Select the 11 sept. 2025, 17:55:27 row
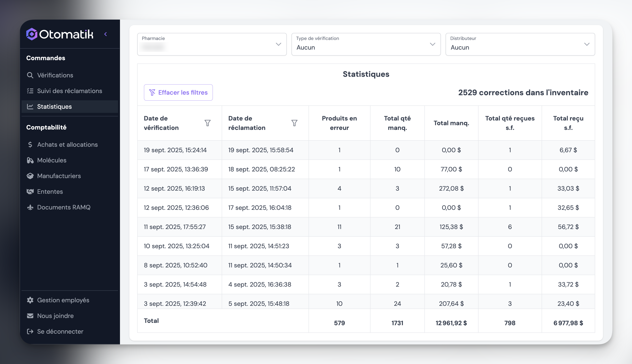This screenshot has height=364, width=632. [x=175, y=227]
